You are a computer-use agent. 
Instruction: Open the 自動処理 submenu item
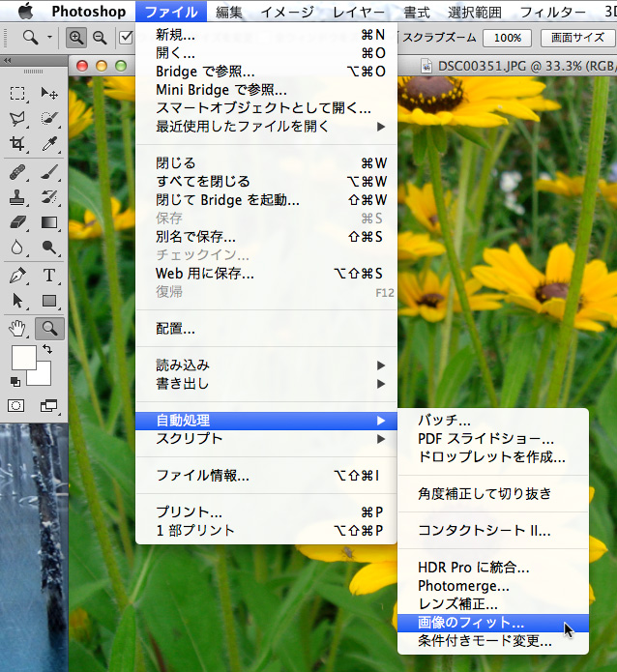266,421
